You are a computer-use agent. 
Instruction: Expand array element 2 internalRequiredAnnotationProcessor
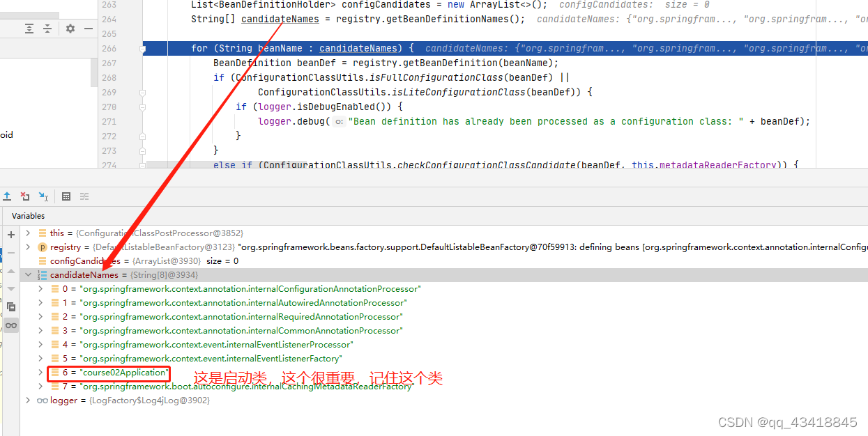coord(41,317)
